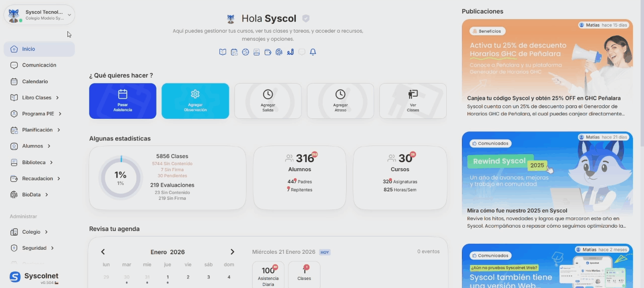Click the Comunicación chat icon in the sidebar
This screenshot has width=644, height=288.
click(14, 65)
